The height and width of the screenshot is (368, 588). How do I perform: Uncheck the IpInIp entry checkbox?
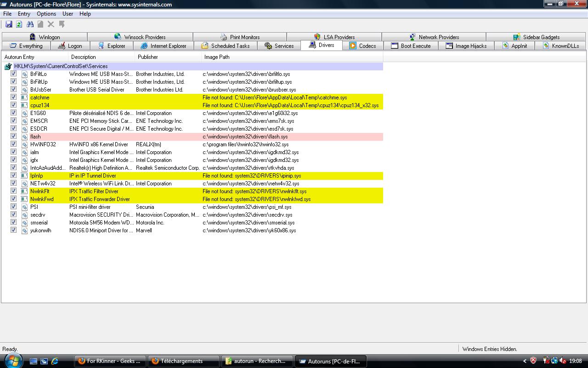coord(13,175)
